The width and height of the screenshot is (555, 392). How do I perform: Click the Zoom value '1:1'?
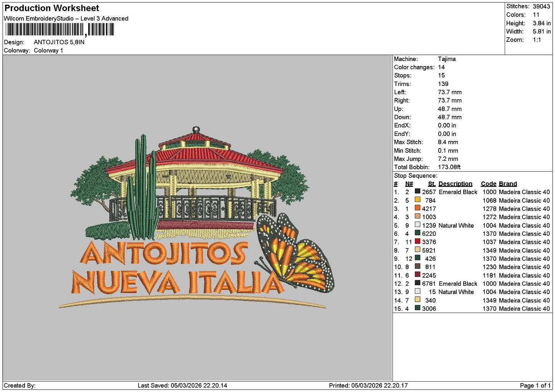(x=537, y=40)
